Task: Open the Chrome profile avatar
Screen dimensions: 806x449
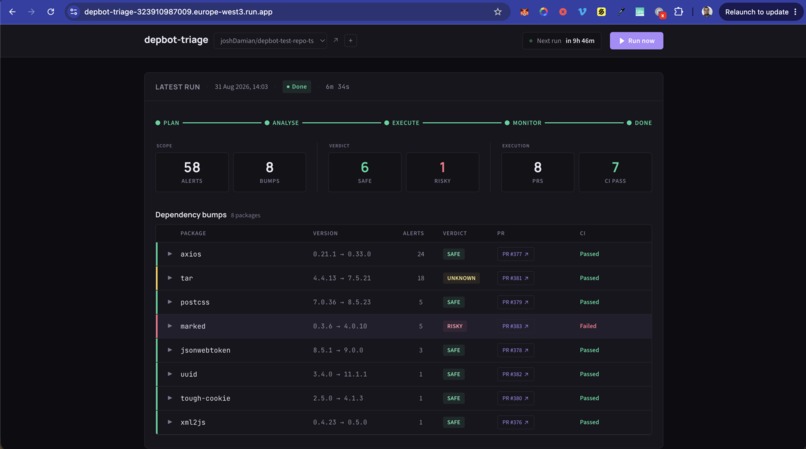Action: click(x=707, y=12)
